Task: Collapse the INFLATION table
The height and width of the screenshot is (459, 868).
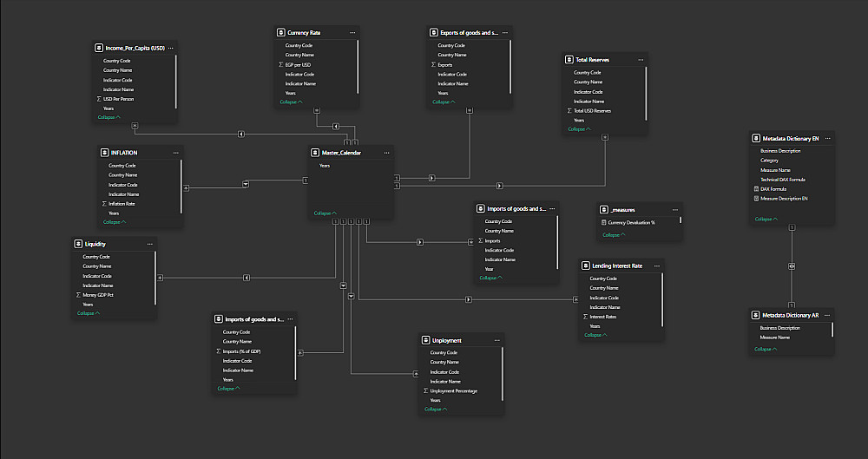Action: pos(115,222)
